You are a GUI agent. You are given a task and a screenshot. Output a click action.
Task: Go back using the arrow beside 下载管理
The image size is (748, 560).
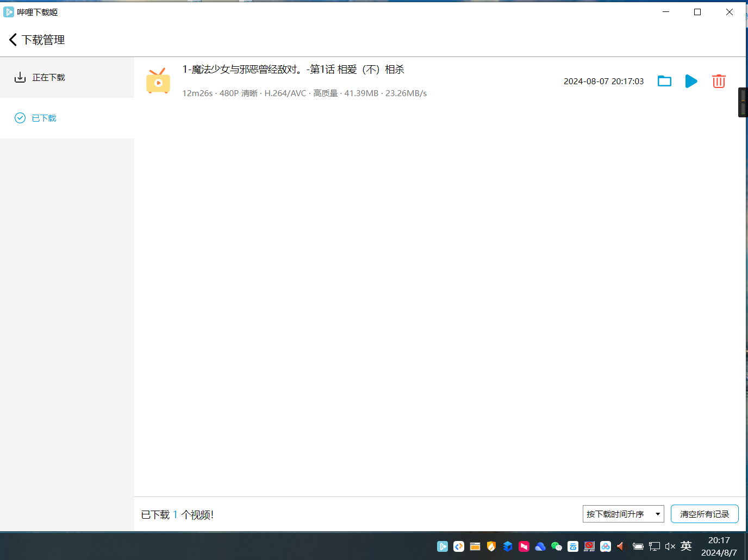click(13, 40)
